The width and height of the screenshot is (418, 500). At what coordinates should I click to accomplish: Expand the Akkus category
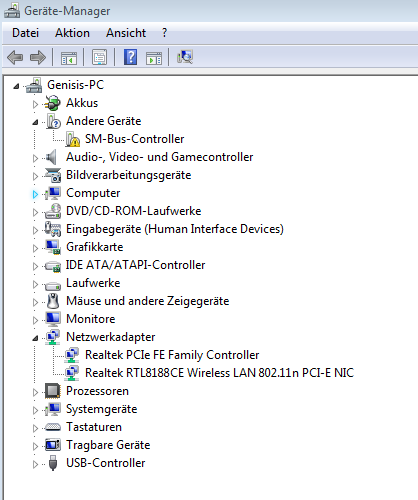(35, 104)
